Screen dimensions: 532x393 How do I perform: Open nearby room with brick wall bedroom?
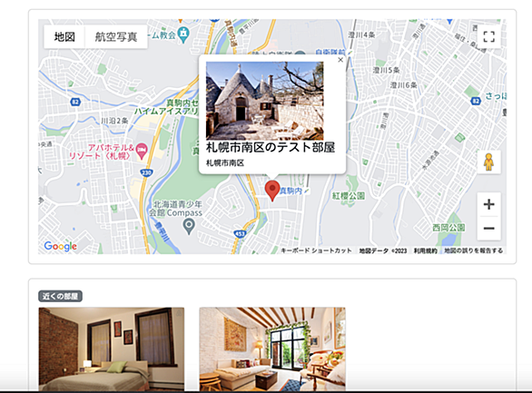point(112,349)
